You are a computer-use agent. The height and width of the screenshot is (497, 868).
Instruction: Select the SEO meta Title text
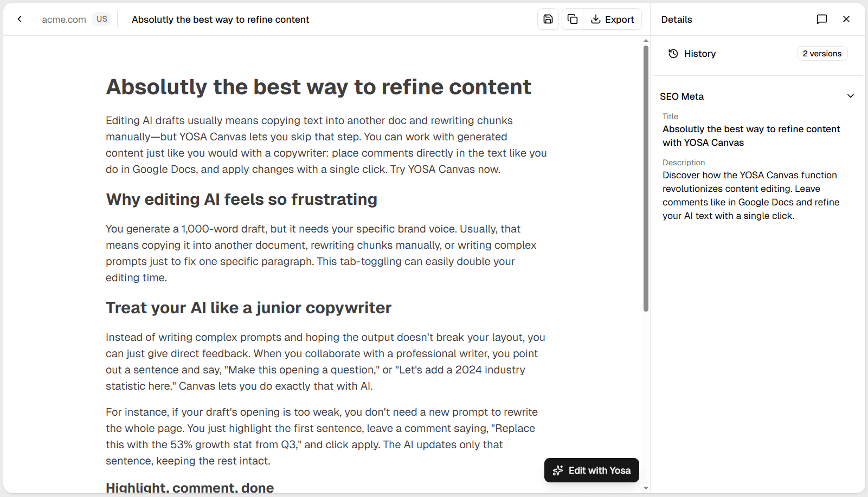pos(751,135)
